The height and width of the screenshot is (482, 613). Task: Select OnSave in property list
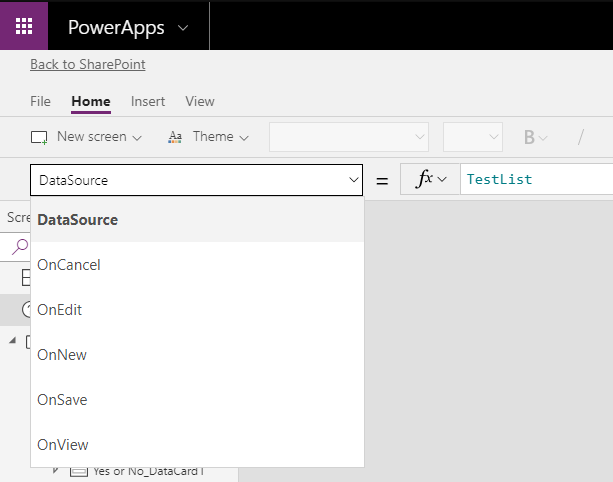197,400
